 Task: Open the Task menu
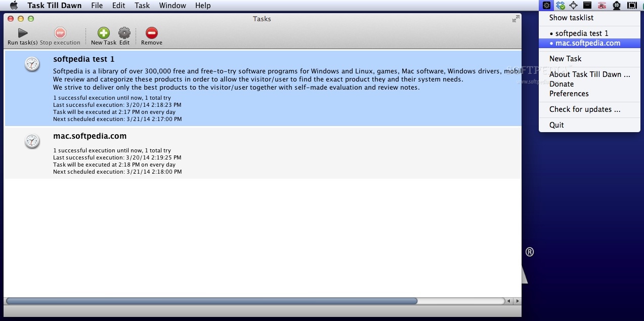coord(142,6)
